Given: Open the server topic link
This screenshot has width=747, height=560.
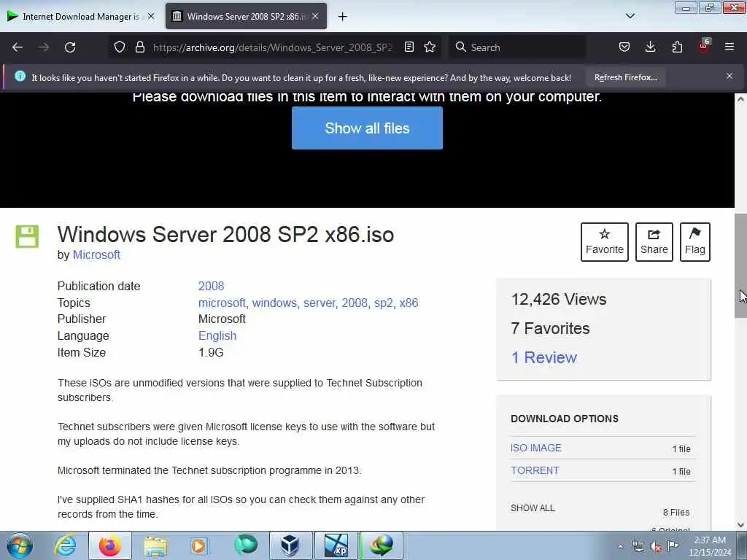Looking at the screenshot, I should (x=320, y=303).
